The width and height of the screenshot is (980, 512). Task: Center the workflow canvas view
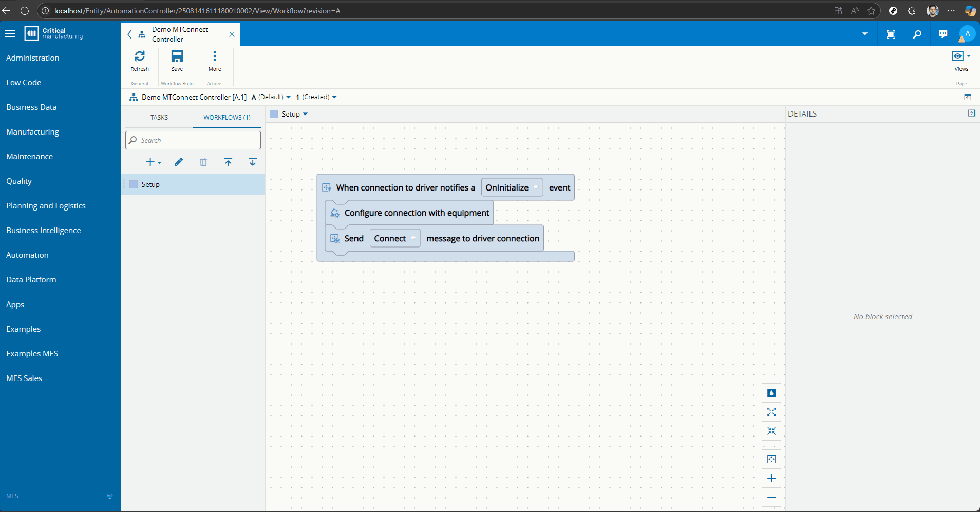(771, 459)
